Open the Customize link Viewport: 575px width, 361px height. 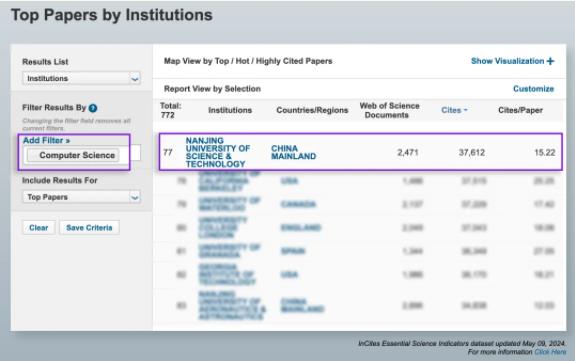(533, 89)
